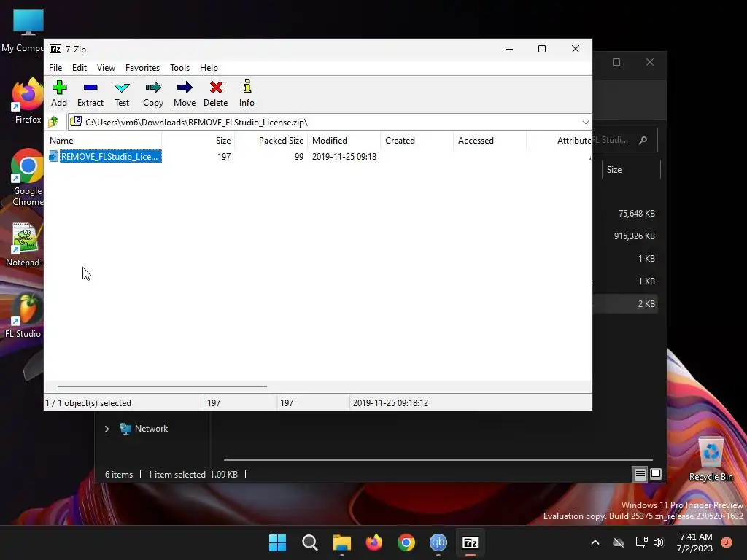Go up one folder level

pos(53,122)
